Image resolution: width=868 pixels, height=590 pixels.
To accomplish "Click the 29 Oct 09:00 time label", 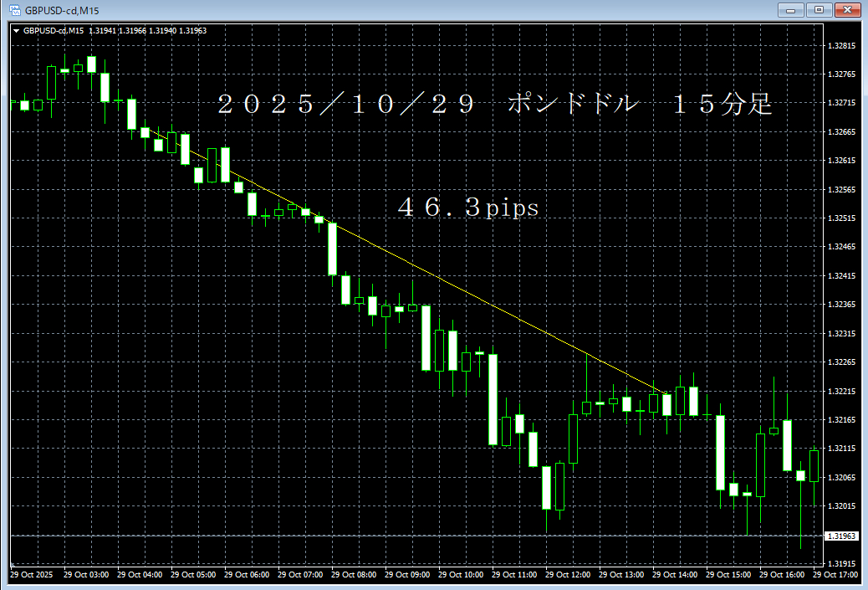I will pos(407,574).
